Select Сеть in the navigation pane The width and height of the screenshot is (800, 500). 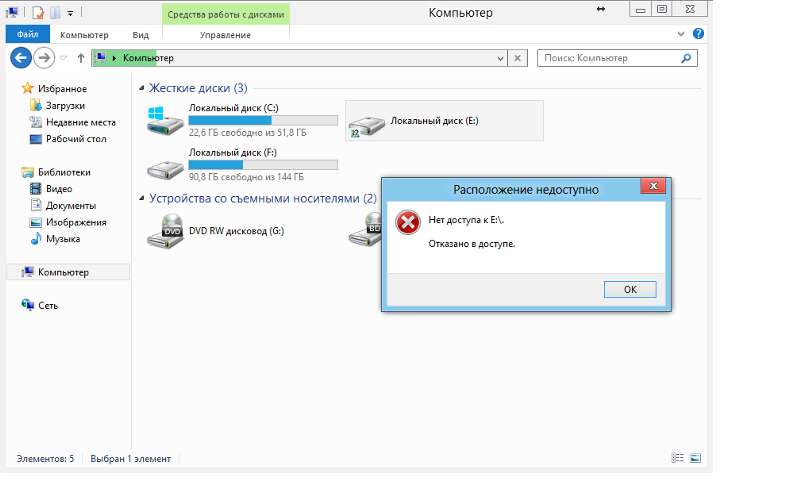(x=48, y=306)
